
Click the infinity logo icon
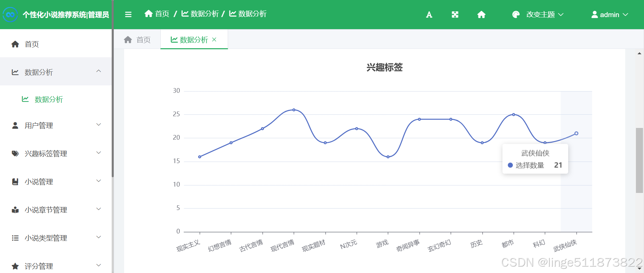(10, 15)
